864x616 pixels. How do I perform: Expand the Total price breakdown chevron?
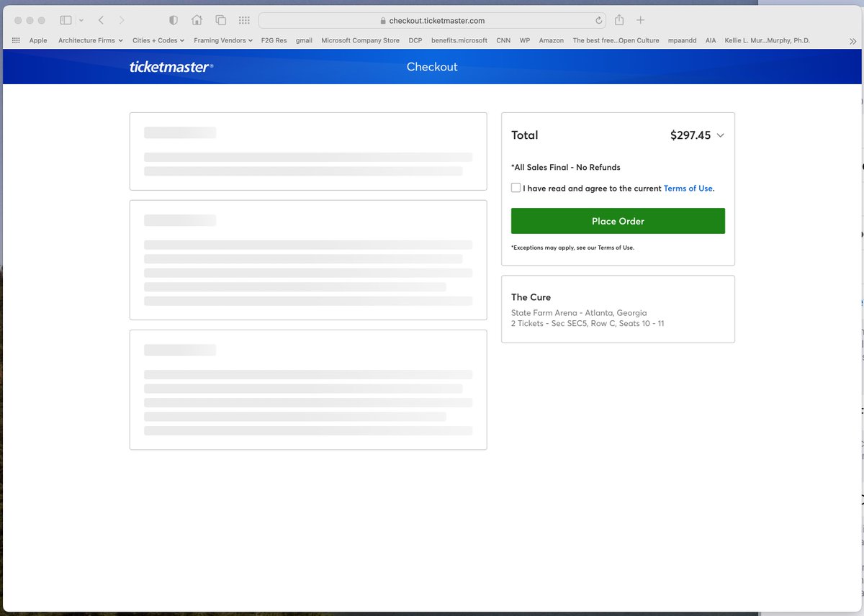coord(720,135)
